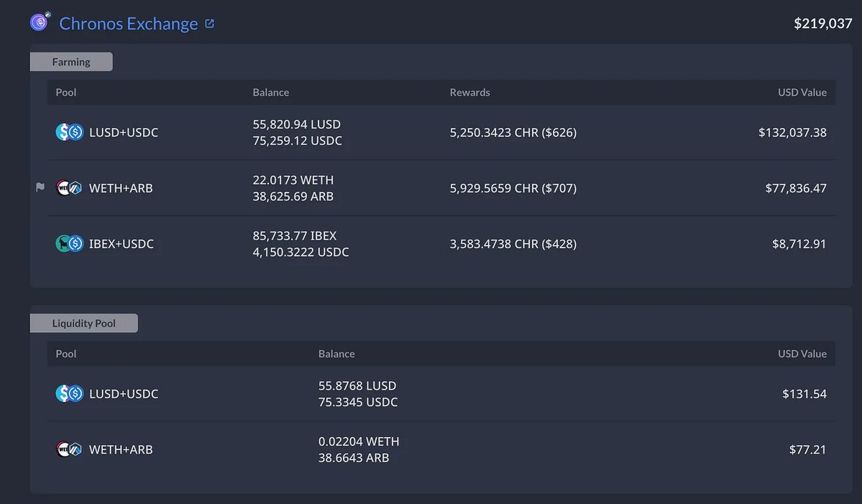Select the Liquidity Pool tab label
The height and width of the screenshot is (504, 862).
pos(84,323)
